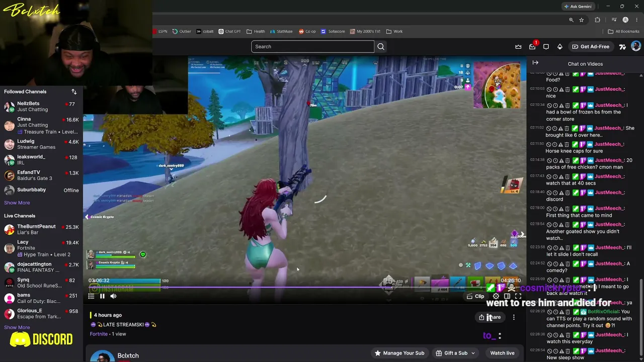Open the Fortnite category link
This screenshot has width=644, height=362.
[x=99, y=334]
